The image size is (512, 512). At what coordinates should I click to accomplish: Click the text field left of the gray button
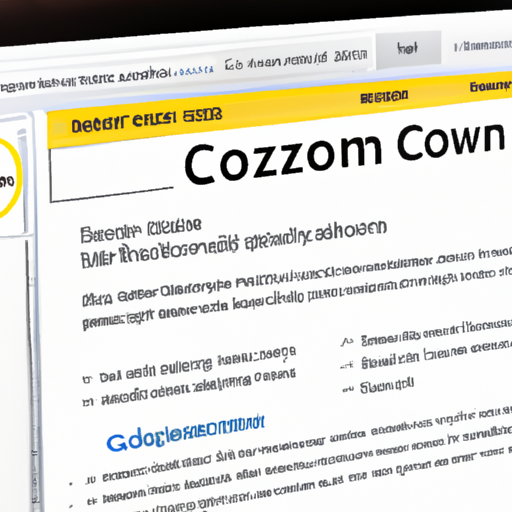point(296,61)
